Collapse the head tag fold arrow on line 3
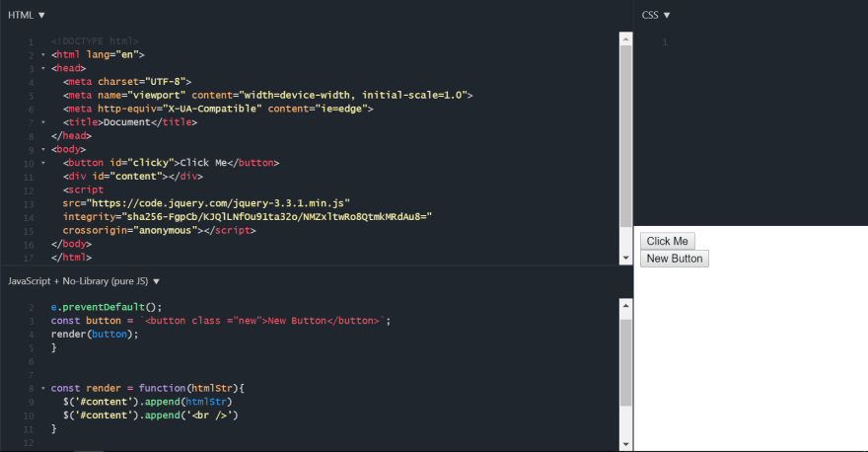The height and width of the screenshot is (452, 868). 43,68
